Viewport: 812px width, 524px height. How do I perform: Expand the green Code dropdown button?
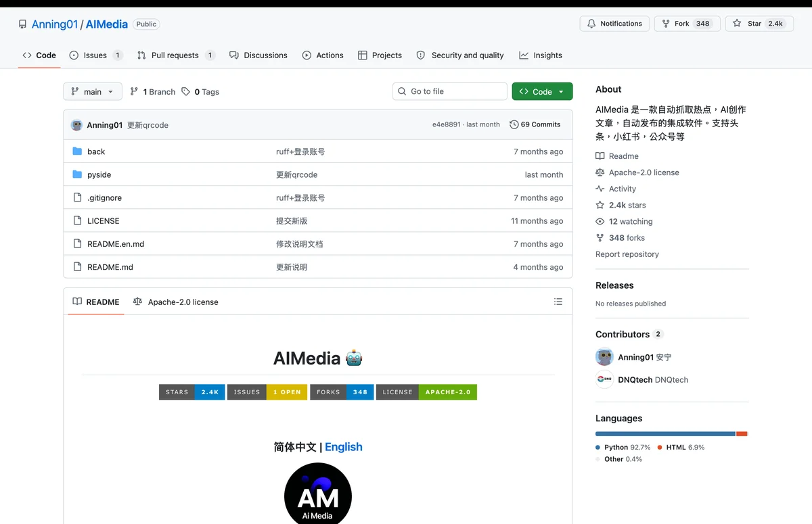coord(542,92)
